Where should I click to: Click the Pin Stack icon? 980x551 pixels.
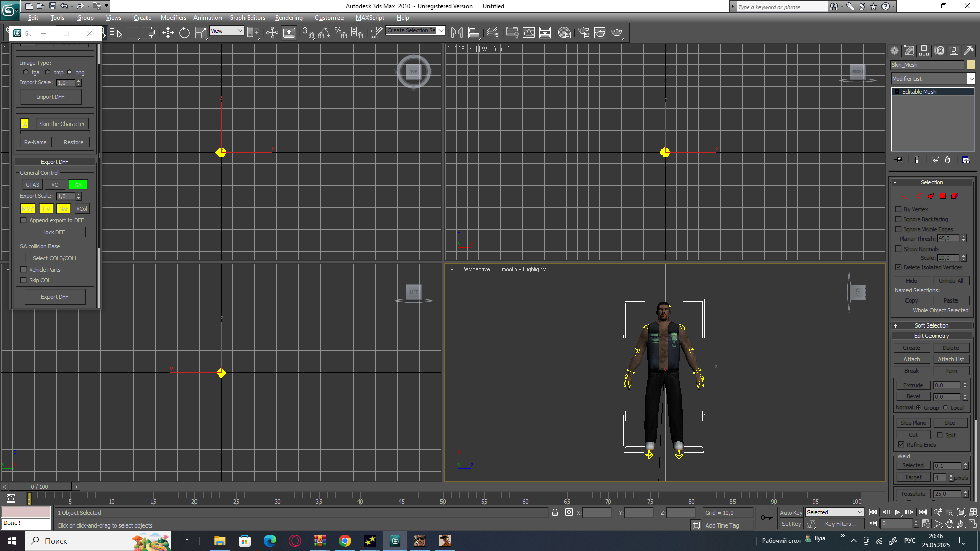coord(899,160)
